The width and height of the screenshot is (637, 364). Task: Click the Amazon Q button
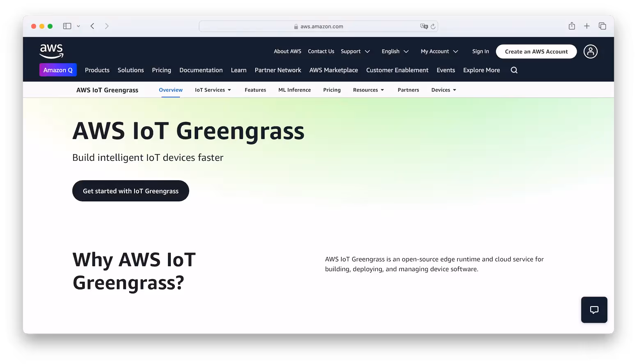click(x=58, y=70)
